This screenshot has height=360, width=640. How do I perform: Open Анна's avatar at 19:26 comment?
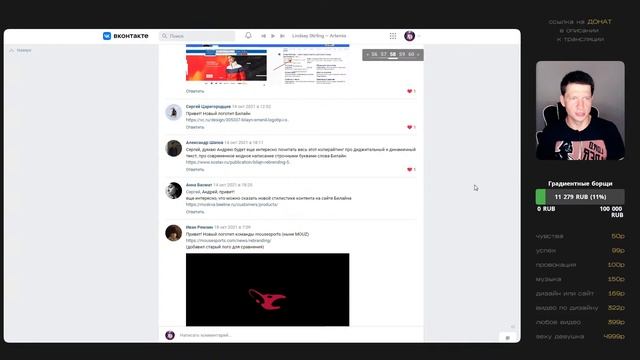173,191
